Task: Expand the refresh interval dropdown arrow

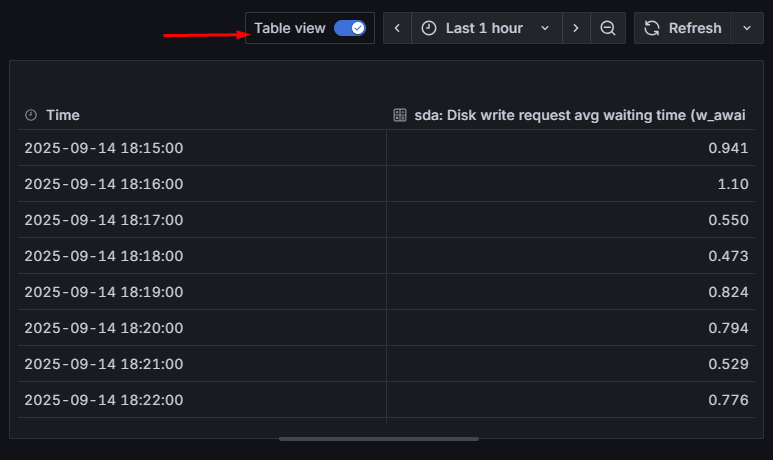Action: click(747, 28)
